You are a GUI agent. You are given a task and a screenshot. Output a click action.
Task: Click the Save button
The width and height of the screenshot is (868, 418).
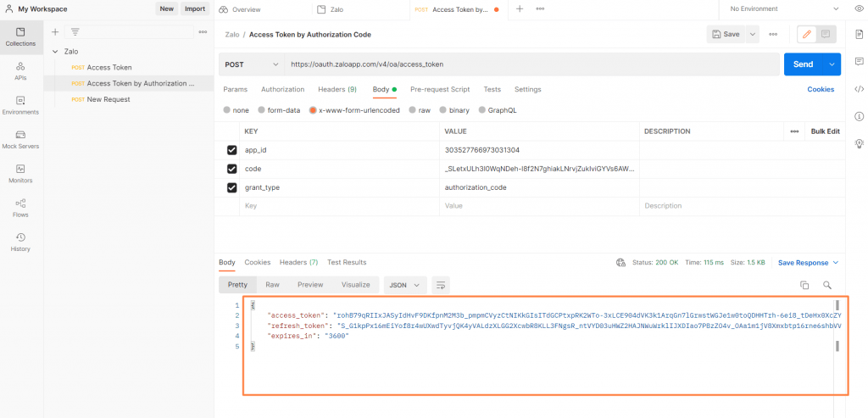(x=726, y=34)
